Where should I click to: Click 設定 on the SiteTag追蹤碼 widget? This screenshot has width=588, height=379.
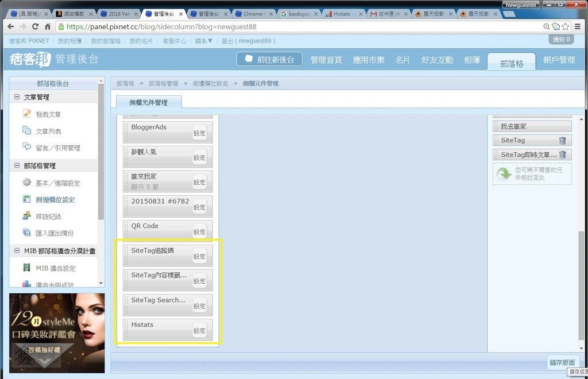pos(199,257)
